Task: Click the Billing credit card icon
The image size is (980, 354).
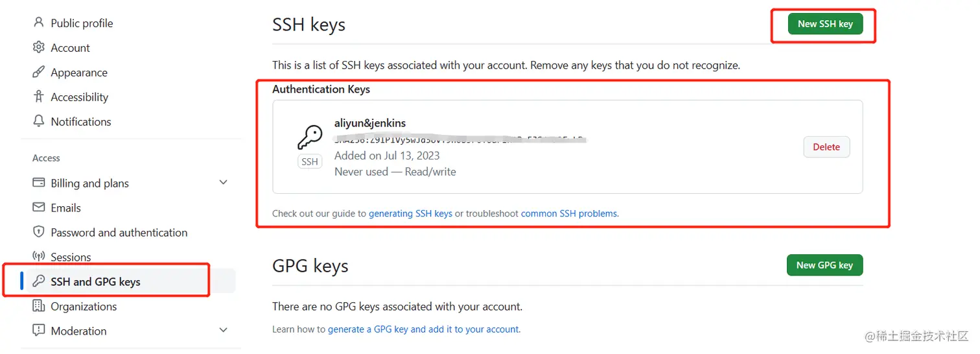Action: point(38,183)
